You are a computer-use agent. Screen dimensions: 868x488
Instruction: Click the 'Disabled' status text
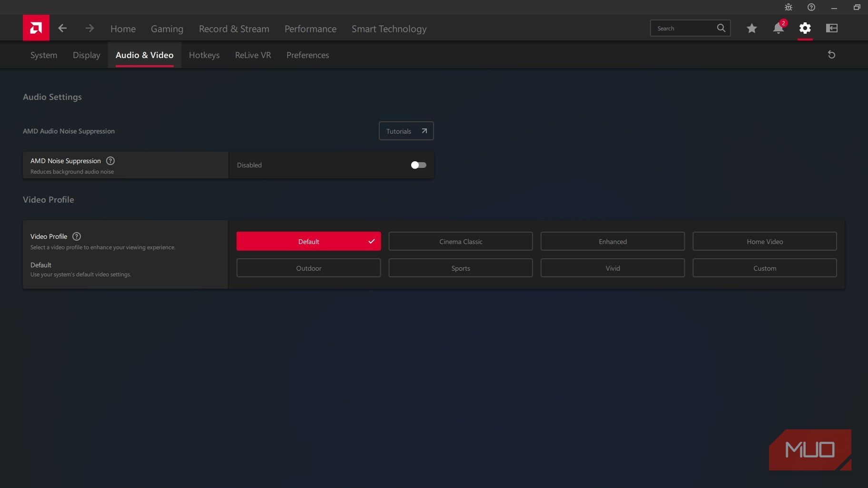click(249, 165)
